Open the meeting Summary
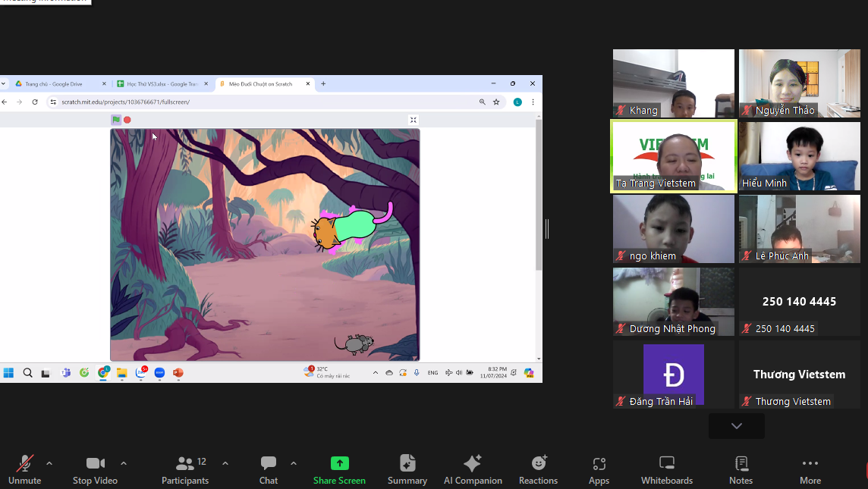 tap(407, 469)
